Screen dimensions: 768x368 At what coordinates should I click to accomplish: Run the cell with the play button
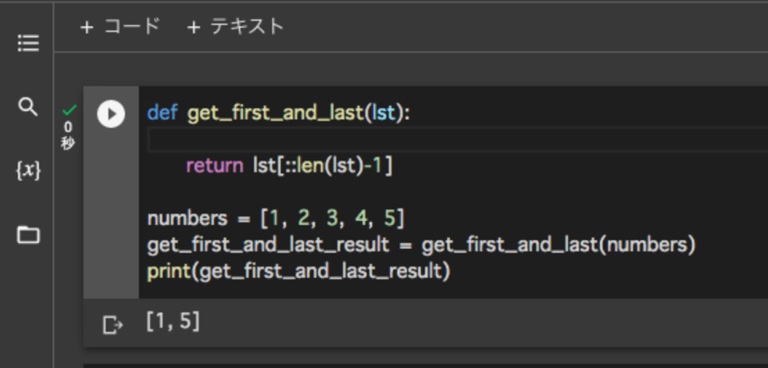click(111, 114)
